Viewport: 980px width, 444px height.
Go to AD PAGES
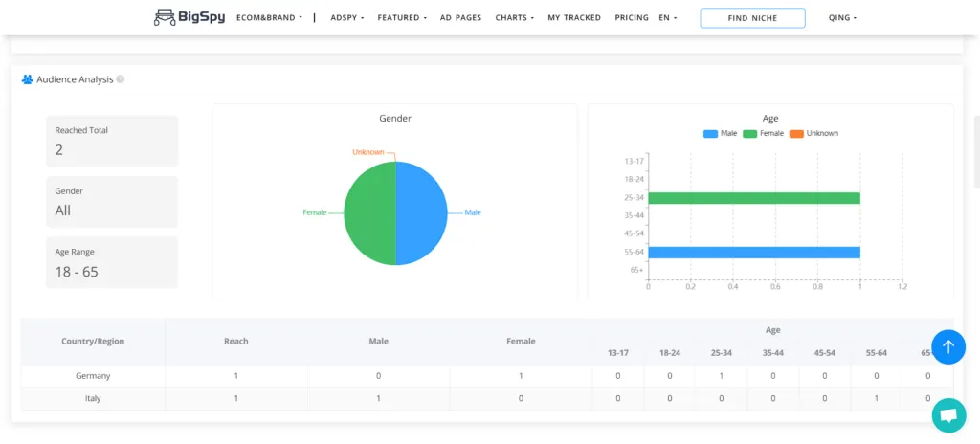click(x=460, y=18)
